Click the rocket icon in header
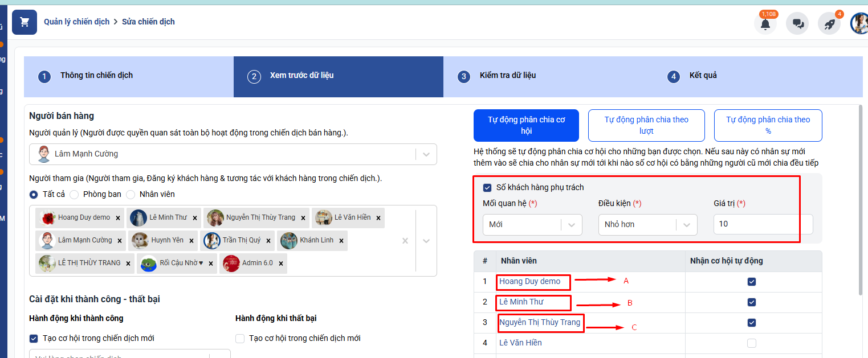The image size is (868, 358). [x=829, y=24]
